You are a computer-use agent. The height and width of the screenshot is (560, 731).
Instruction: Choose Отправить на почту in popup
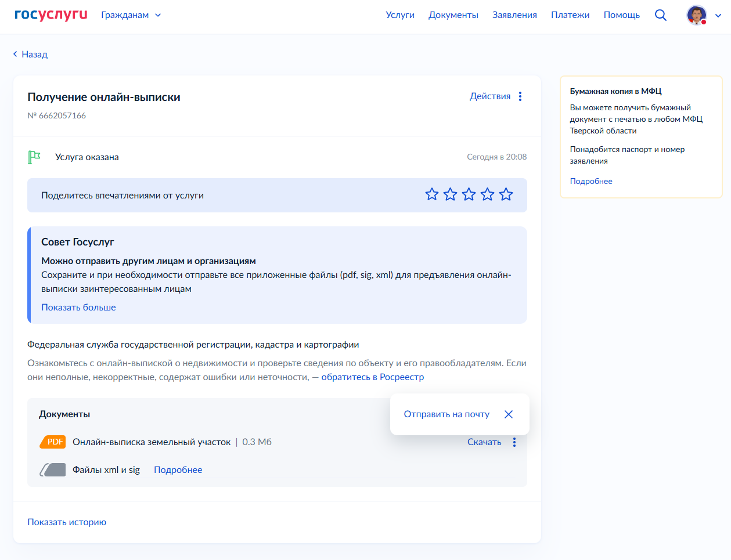click(446, 414)
